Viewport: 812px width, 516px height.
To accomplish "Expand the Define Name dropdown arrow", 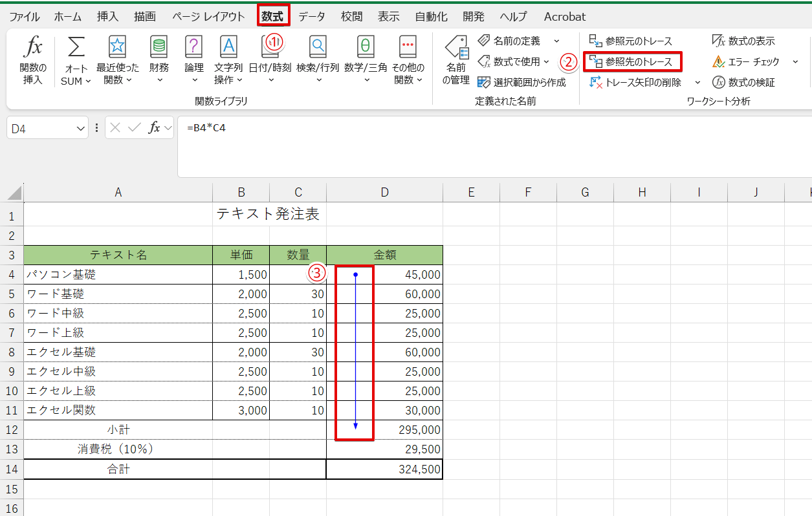I will point(556,41).
